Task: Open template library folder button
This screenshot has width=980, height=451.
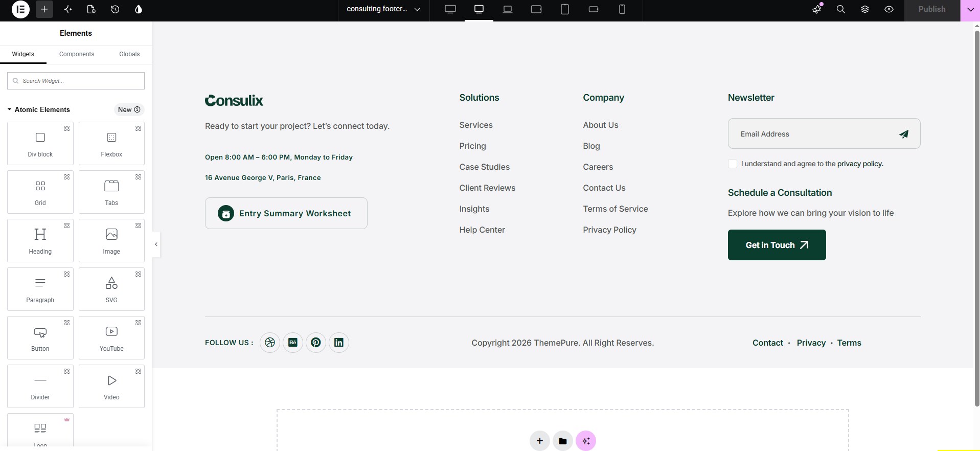Action: [563, 441]
